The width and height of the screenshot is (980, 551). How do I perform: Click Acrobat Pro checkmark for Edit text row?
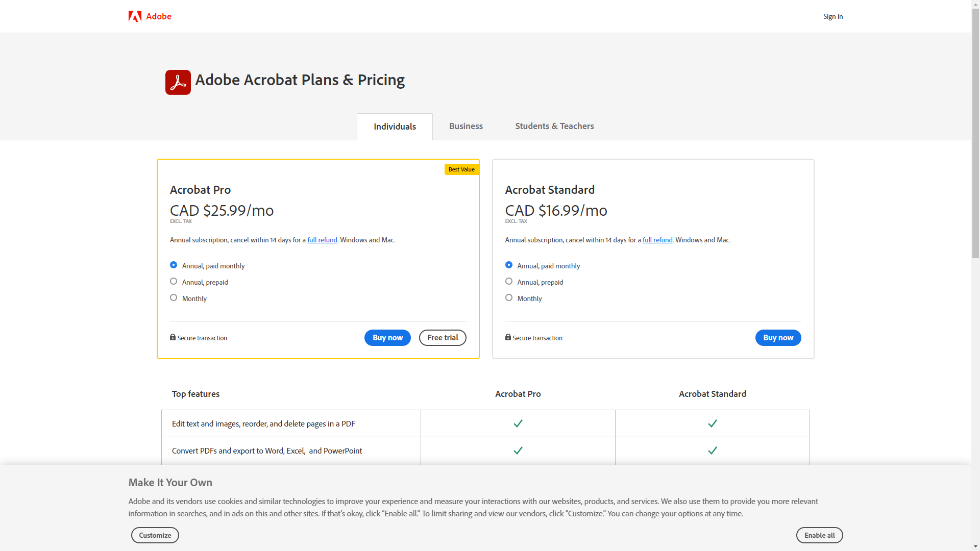(x=518, y=423)
